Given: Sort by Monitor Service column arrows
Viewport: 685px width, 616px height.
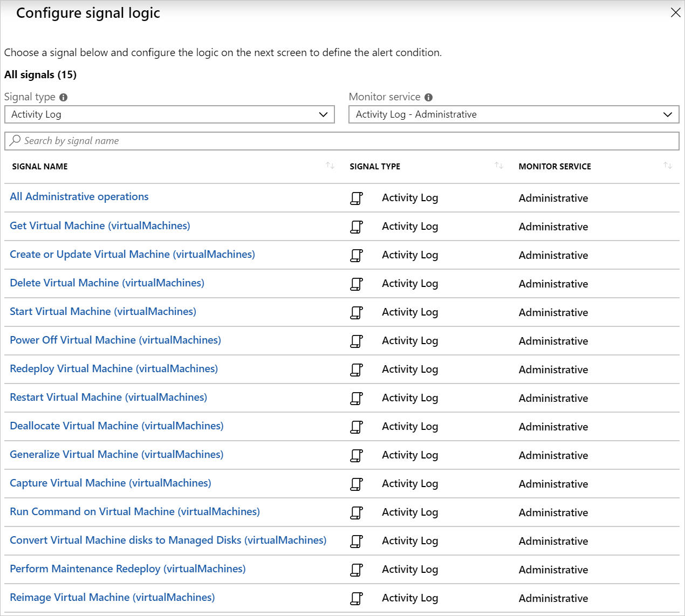Looking at the screenshot, I should coord(668,166).
